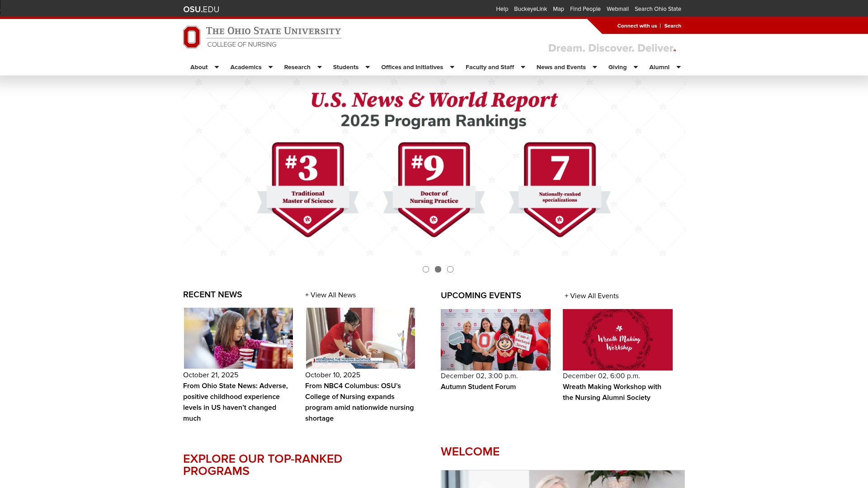Click the #3 Traditional Master of Science badge

pos(308,189)
